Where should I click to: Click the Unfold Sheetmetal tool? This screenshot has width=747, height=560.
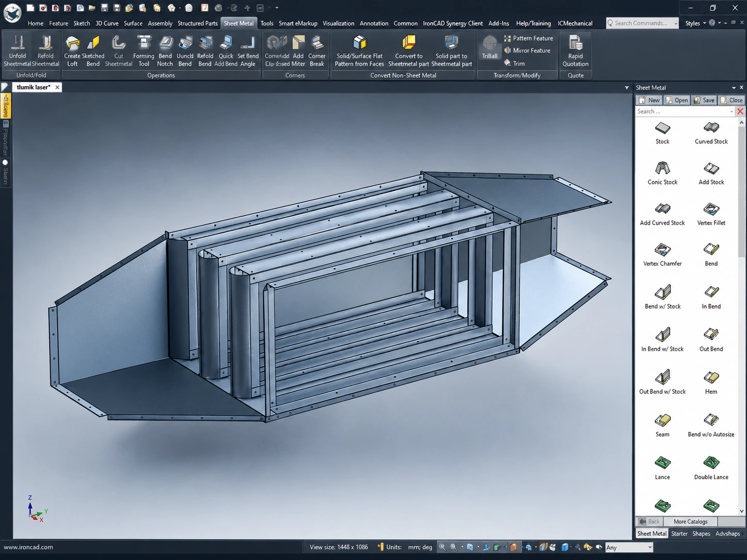click(x=17, y=51)
